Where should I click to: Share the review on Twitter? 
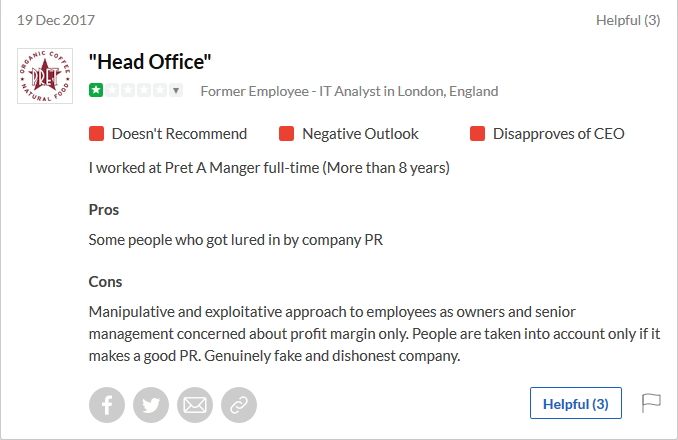[x=151, y=404]
